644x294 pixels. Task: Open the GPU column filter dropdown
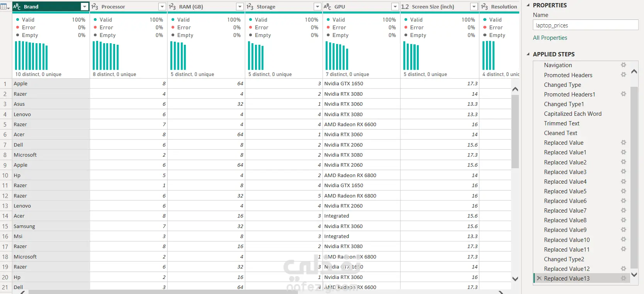395,7
